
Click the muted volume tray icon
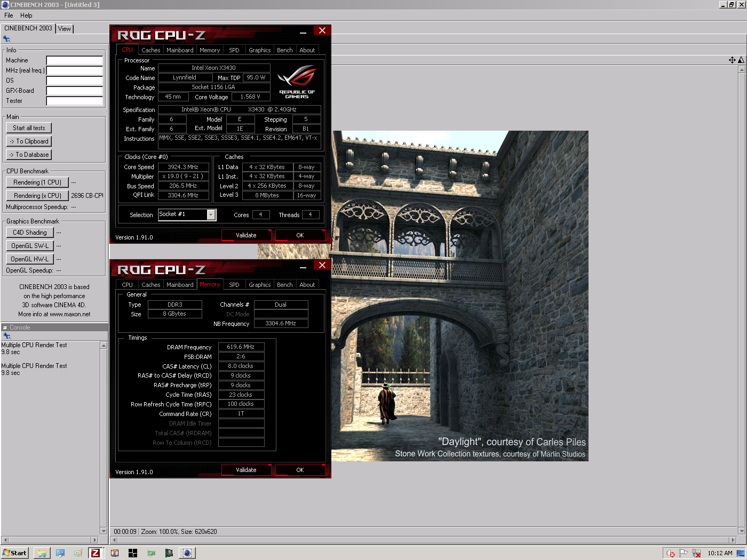[671, 553]
